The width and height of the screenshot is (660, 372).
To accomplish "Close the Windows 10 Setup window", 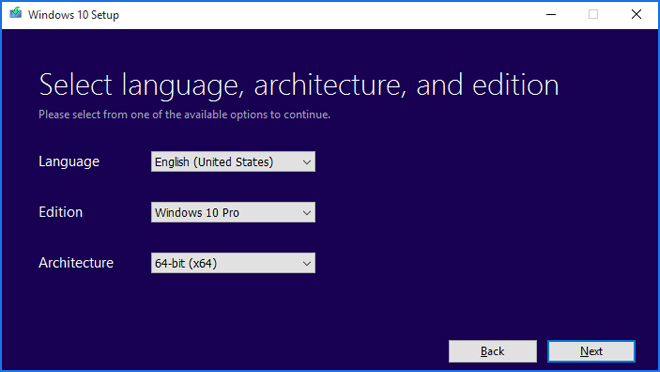I will tap(636, 14).
